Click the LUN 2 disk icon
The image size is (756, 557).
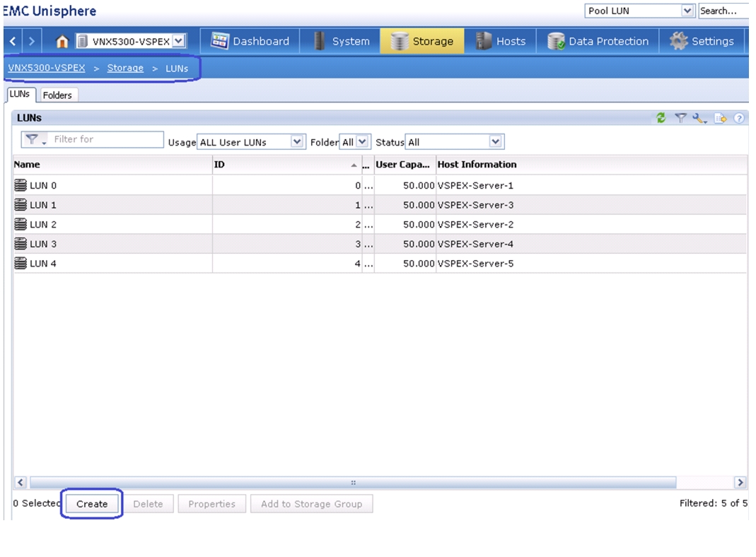[21, 224]
